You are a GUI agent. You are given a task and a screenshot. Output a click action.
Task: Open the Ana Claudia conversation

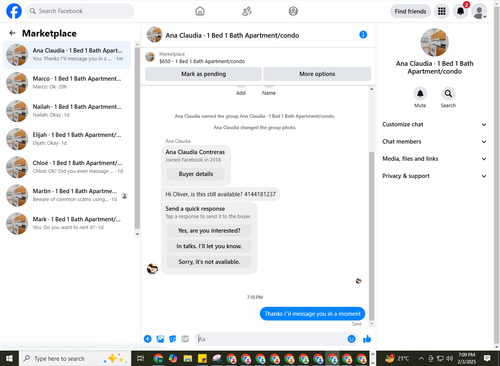[67, 55]
